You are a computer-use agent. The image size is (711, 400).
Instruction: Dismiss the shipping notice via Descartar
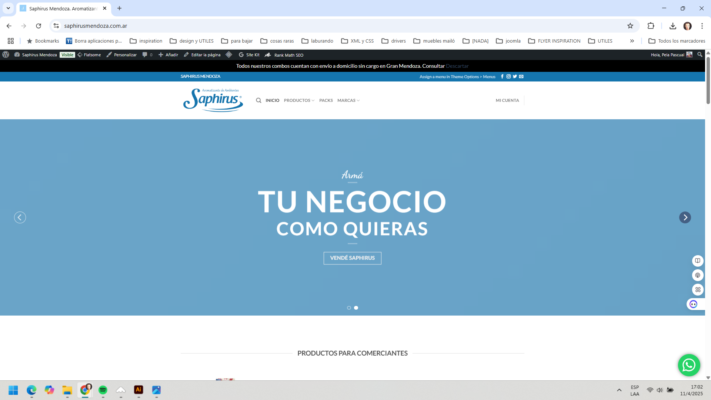pyautogui.click(x=457, y=66)
